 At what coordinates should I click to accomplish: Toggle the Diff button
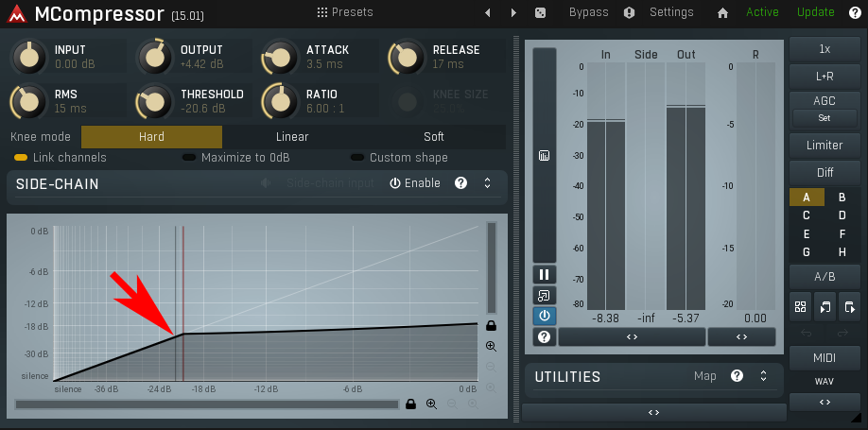[825, 172]
